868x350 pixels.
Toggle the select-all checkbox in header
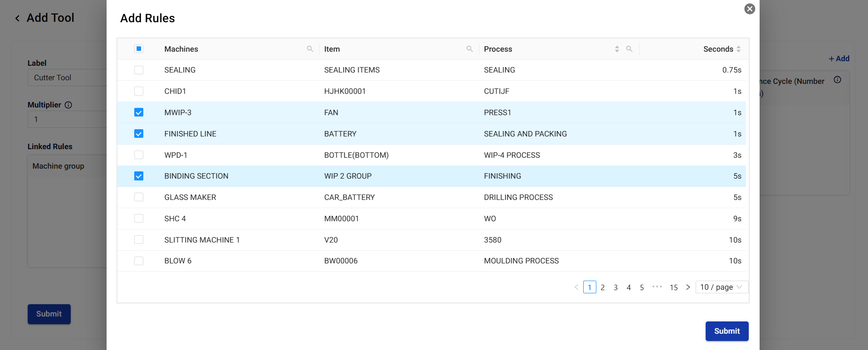(139, 49)
